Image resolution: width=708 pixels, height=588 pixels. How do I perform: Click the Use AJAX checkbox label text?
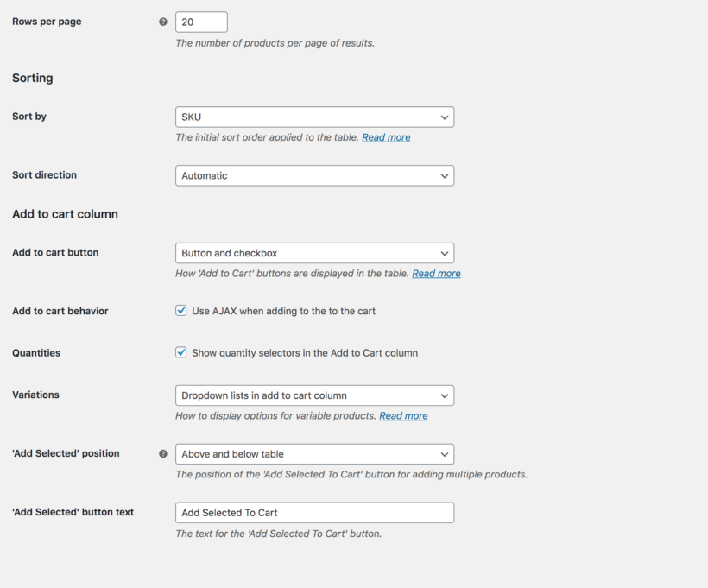tap(285, 311)
